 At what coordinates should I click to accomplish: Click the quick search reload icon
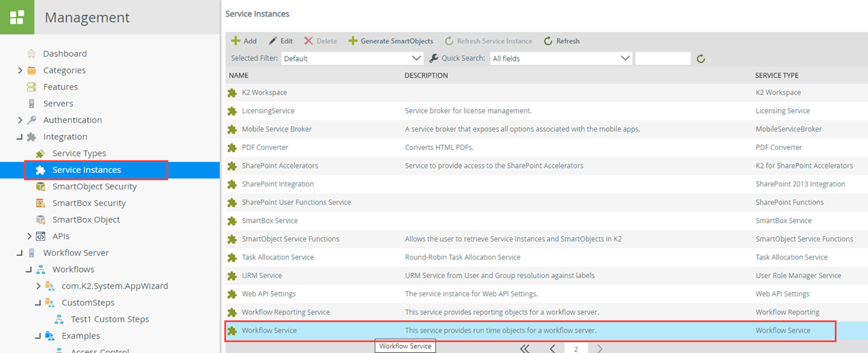701,59
